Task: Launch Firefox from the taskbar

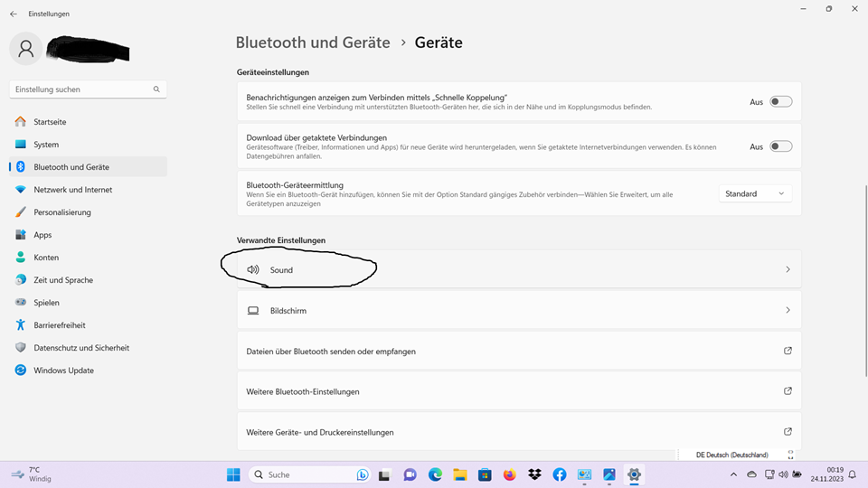Action: [510, 474]
